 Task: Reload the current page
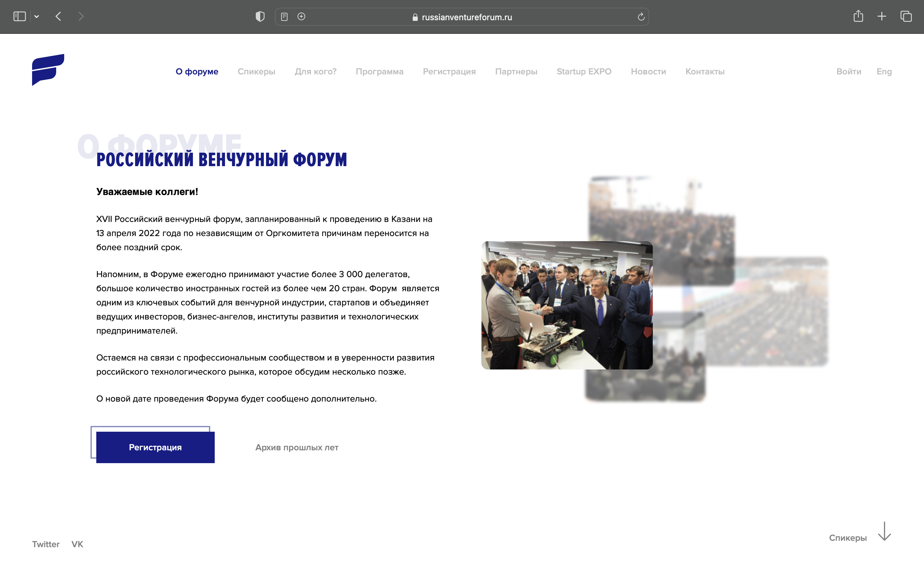[641, 17]
